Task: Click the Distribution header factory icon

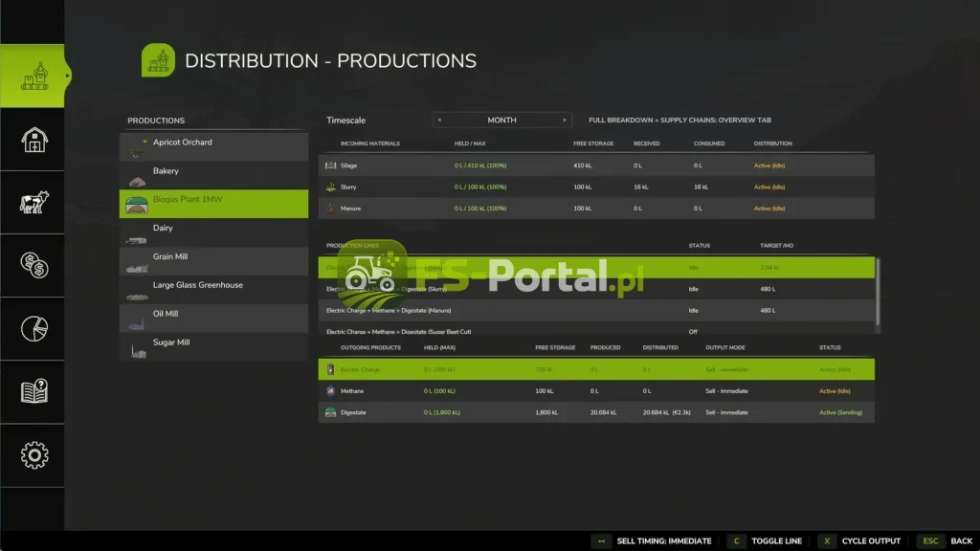Action: point(158,60)
